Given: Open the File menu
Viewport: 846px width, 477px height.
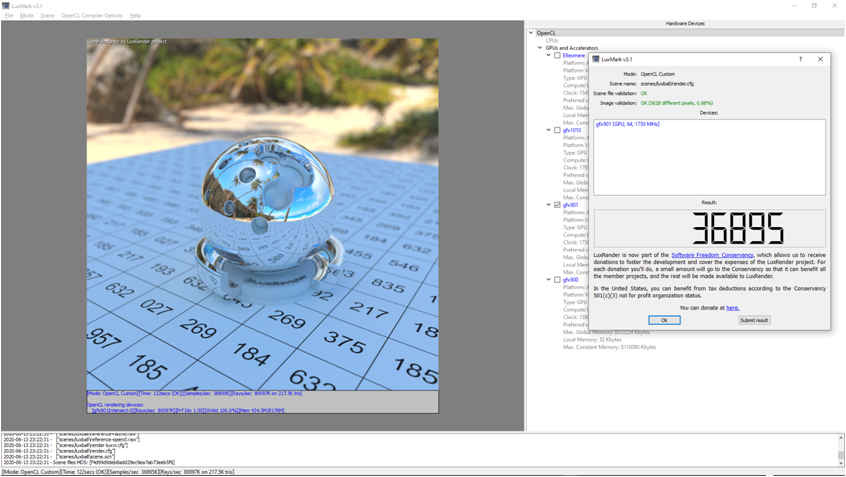Looking at the screenshot, I should point(9,16).
